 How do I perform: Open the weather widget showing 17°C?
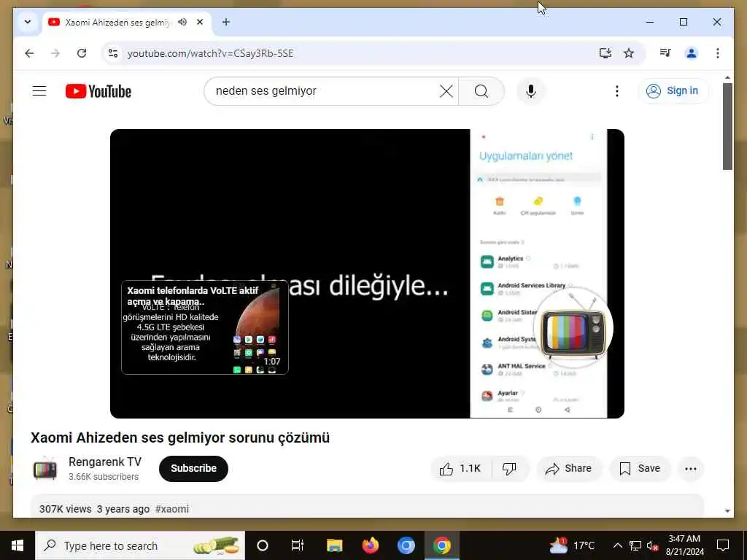[x=572, y=545]
